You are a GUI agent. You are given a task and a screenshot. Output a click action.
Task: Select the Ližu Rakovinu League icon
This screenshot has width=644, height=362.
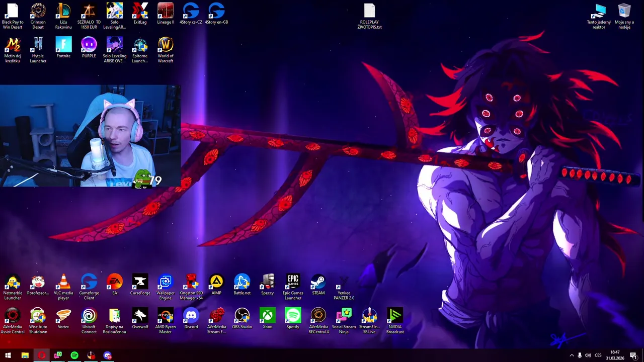coord(63,16)
